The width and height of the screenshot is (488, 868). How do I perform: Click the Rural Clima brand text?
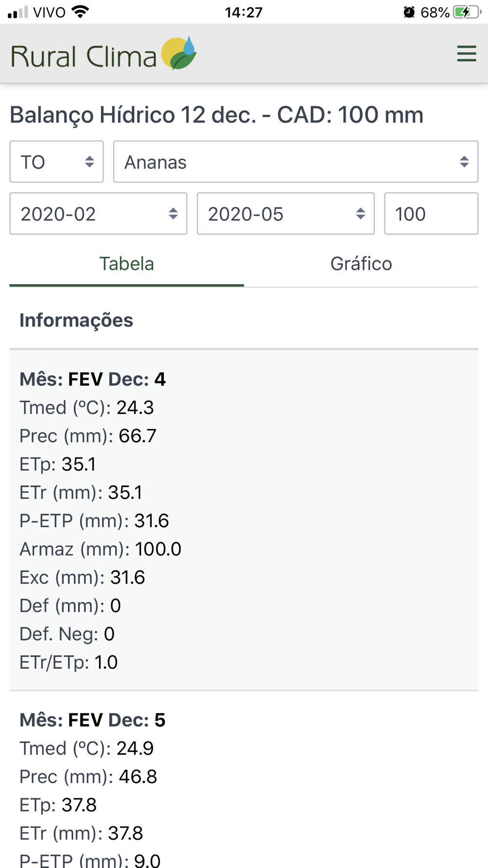(x=83, y=56)
